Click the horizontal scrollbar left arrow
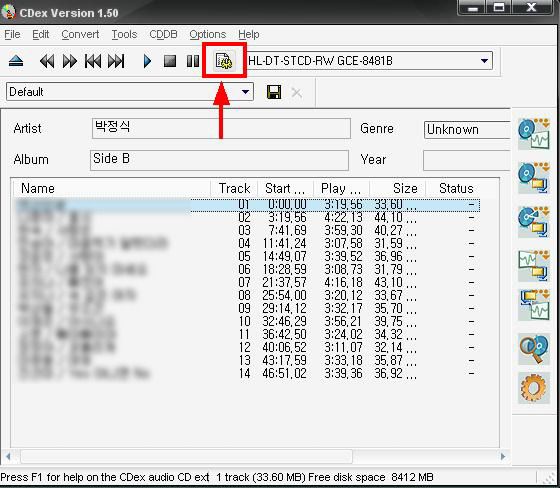 8,456
